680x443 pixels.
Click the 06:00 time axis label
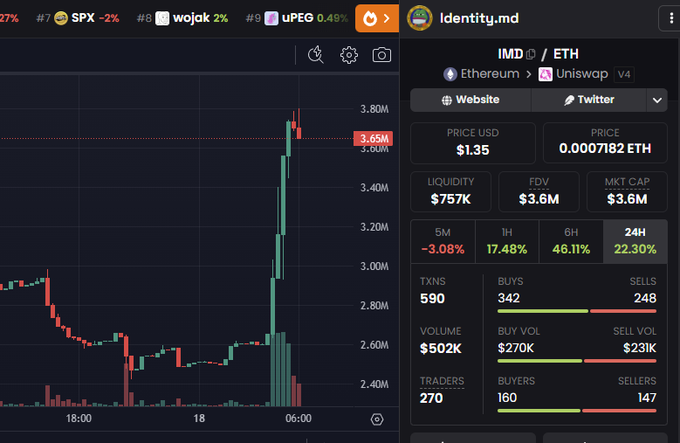coord(298,419)
